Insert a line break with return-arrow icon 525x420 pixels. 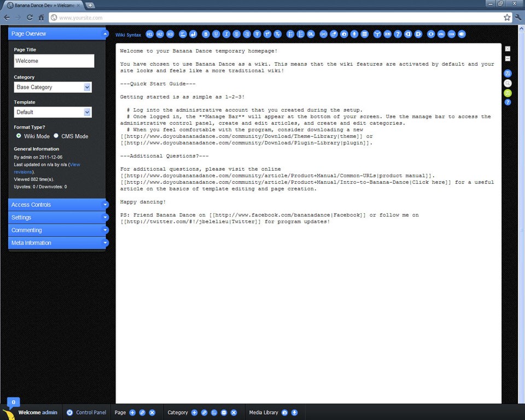pos(193,34)
